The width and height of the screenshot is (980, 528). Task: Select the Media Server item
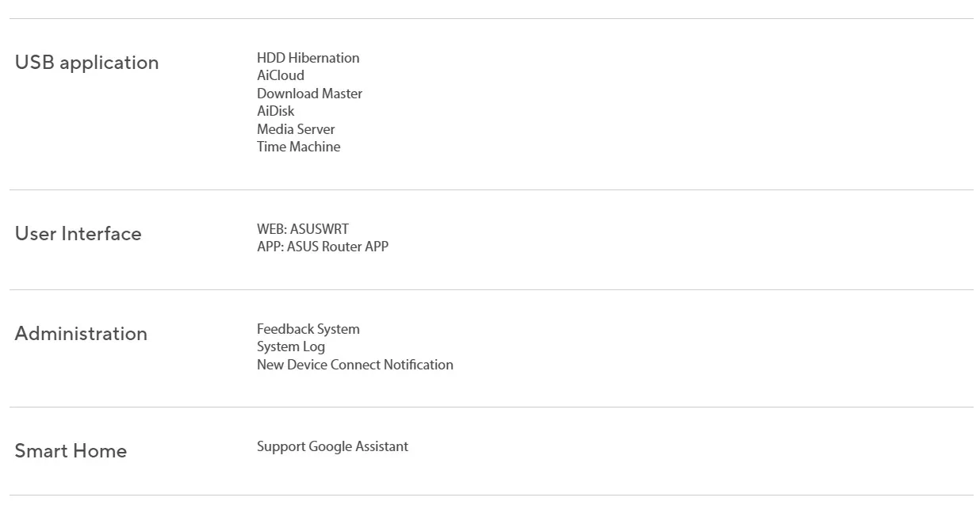click(x=296, y=129)
